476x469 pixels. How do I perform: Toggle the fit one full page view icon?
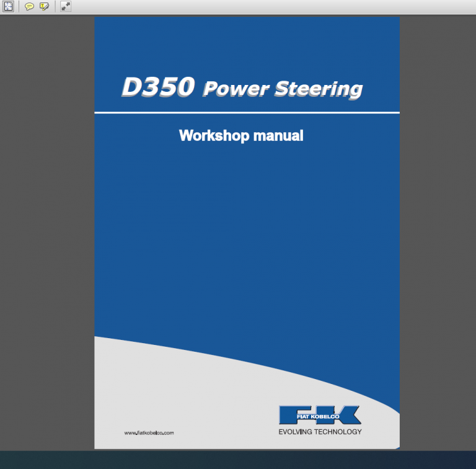(x=8, y=6)
